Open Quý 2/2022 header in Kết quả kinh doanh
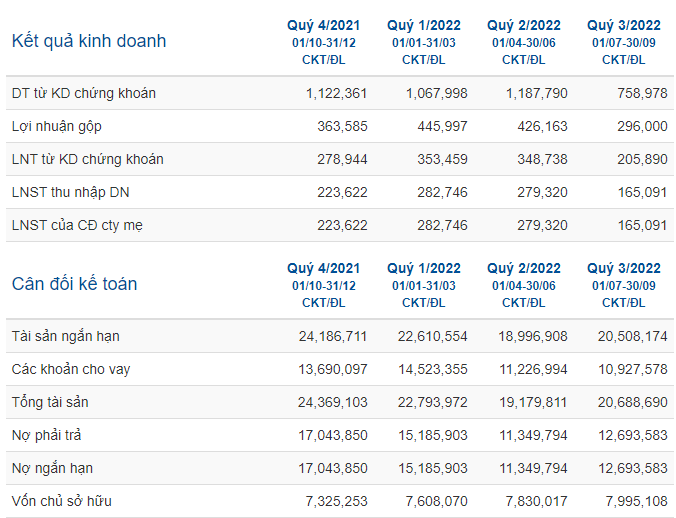The width and height of the screenshot is (676, 518). 524,26
